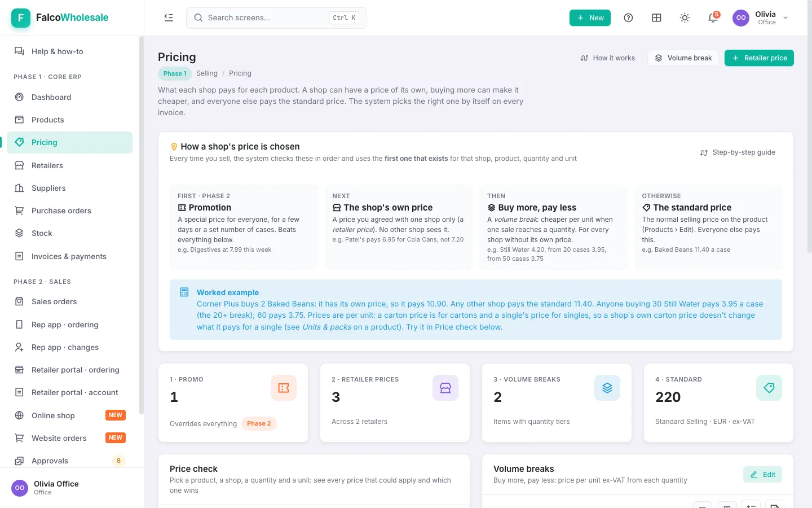
Task: Focus the Search screens field
Action: tap(276, 18)
